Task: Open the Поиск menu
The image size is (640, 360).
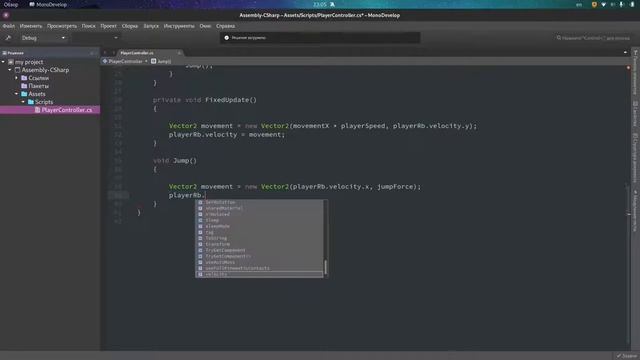Action: coord(88,26)
